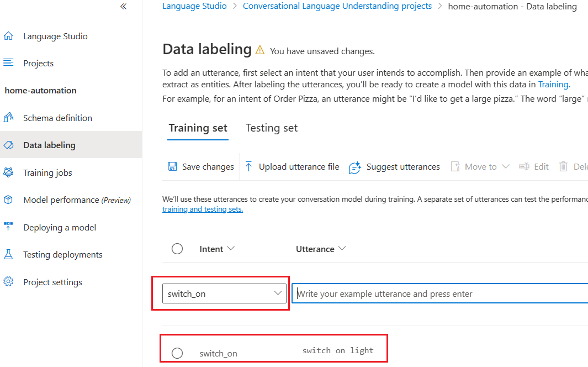Viewport: 588px width, 367px height.
Task: Click the 'switch on light' utterance text
Action: [338, 350]
